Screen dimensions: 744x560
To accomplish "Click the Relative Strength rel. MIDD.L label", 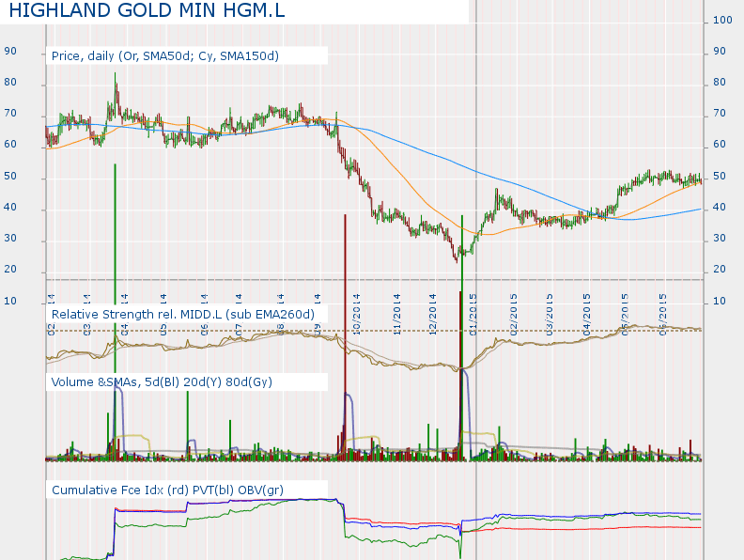I will (x=183, y=314).
